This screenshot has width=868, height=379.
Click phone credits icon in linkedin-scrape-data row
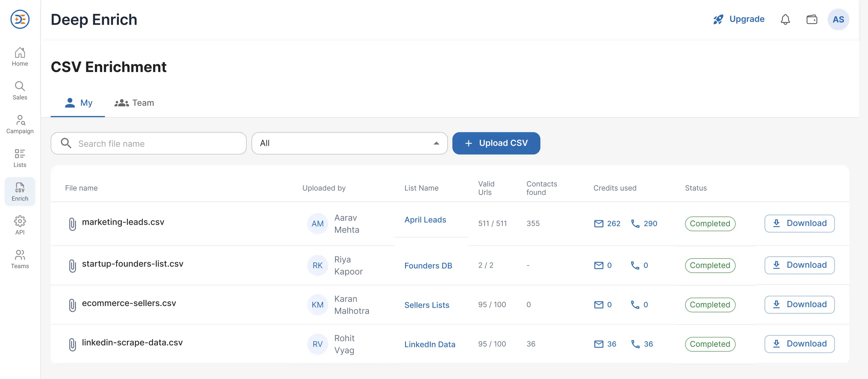click(x=635, y=344)
